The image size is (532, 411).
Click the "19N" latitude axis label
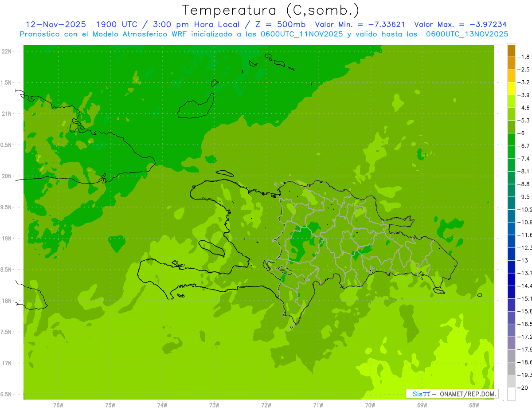pyautogui.click(x=7, y=239)
